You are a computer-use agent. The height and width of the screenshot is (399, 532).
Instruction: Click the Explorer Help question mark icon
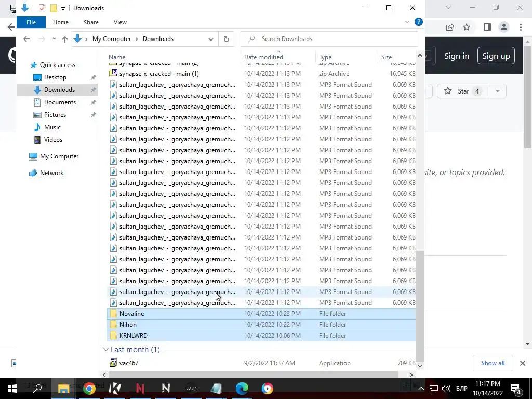(419, 22)
